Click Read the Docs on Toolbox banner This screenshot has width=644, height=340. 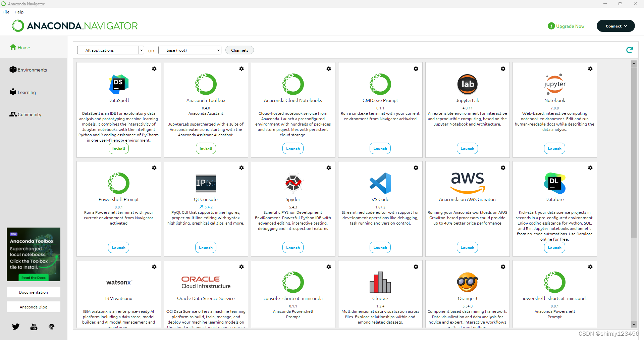(33, 278)
